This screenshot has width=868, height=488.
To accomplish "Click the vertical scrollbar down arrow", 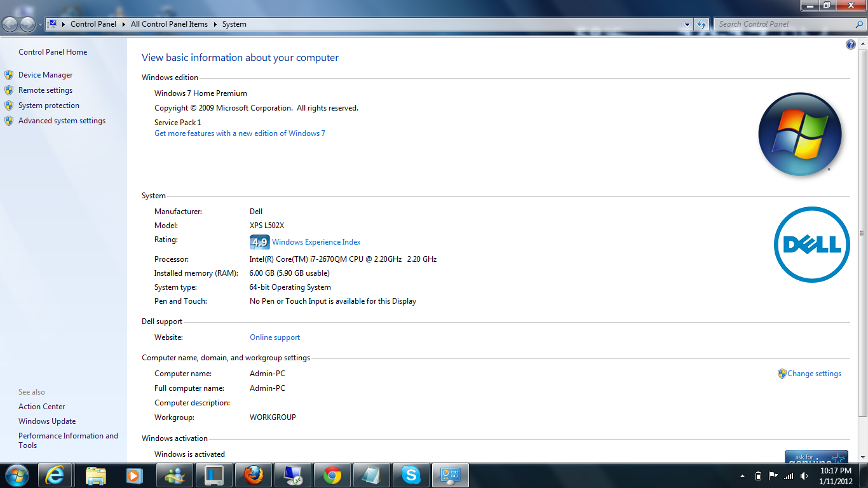I will [863, 457].
